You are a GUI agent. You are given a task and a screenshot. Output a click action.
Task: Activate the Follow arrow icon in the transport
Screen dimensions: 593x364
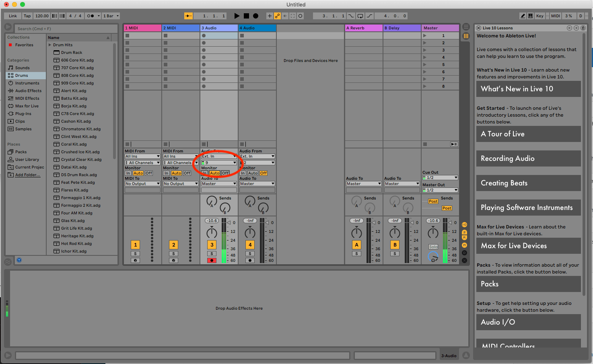pos(188,16)
